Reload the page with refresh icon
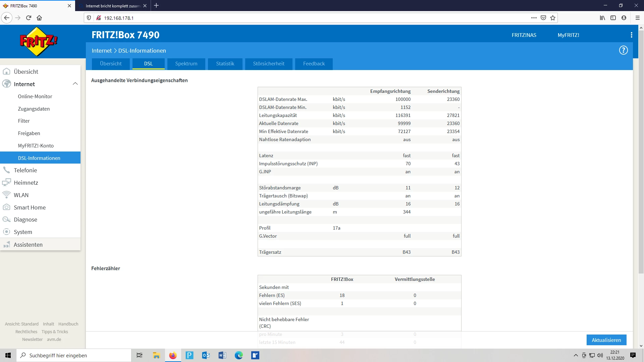Image resolution: width=644 pixels, height=362 pixels. coord(29,18)
